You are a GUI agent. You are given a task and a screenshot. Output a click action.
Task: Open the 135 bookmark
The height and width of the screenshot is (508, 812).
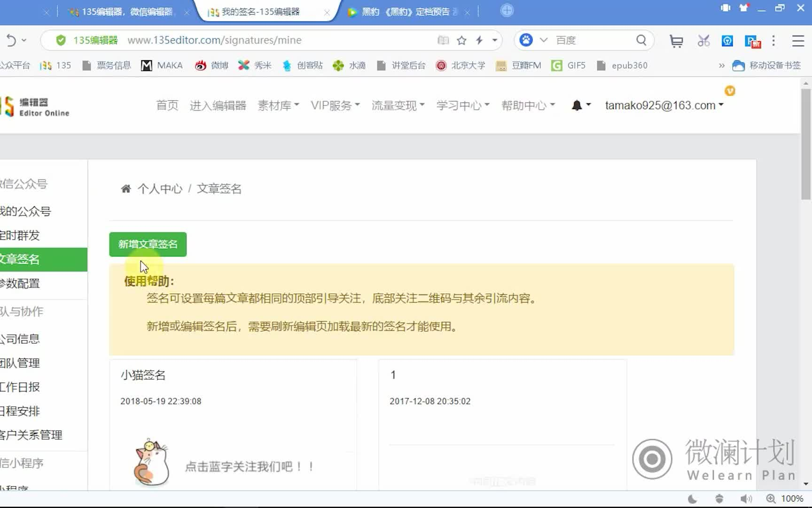coord(55,65)
